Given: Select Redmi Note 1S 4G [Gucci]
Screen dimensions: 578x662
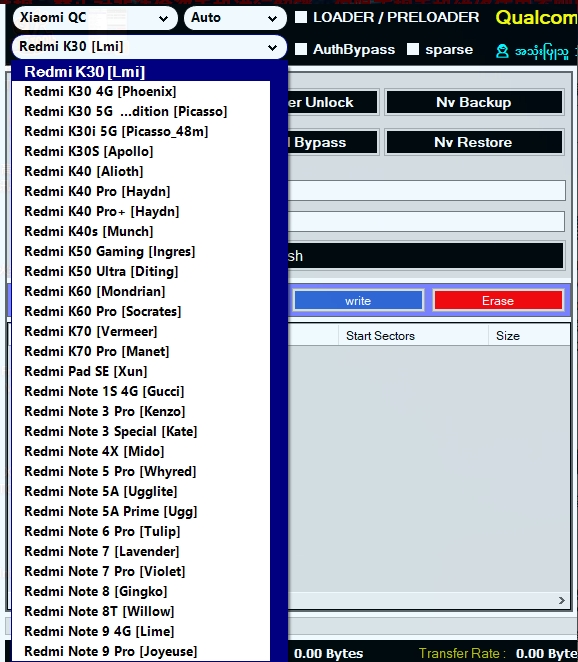Looking at the screenshot, I should click(x=141, y=391).
